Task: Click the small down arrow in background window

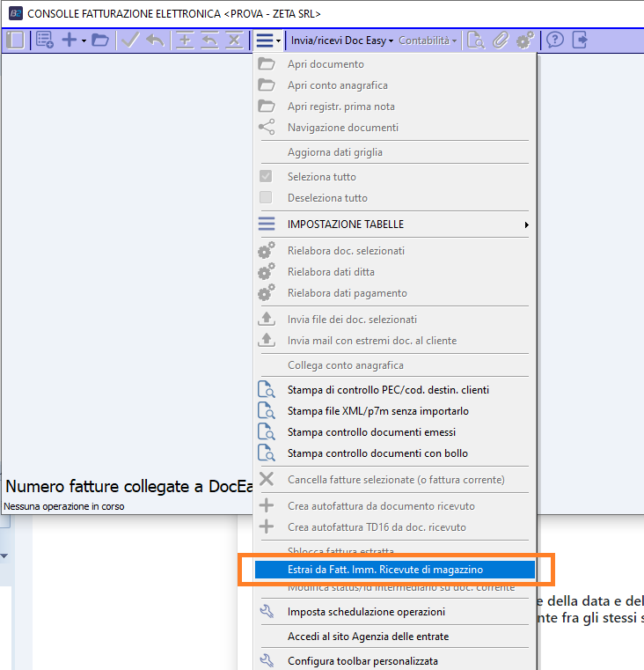Action: tap(4, 556)
